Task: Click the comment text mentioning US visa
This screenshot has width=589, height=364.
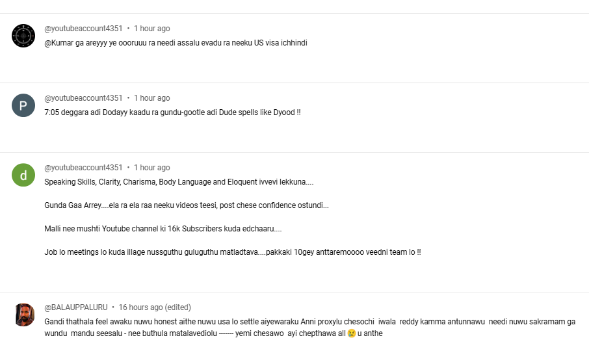Action: (176, 43)
